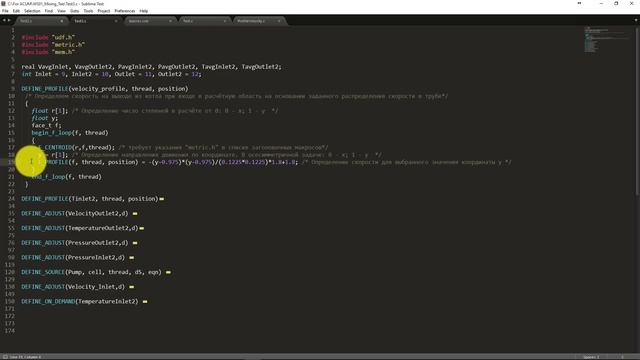Unfold the DEFINE_ADJUST(TemperatureOutlet2,d) block marker
This screenshot has width=640, height=360.
coord(142,228)
